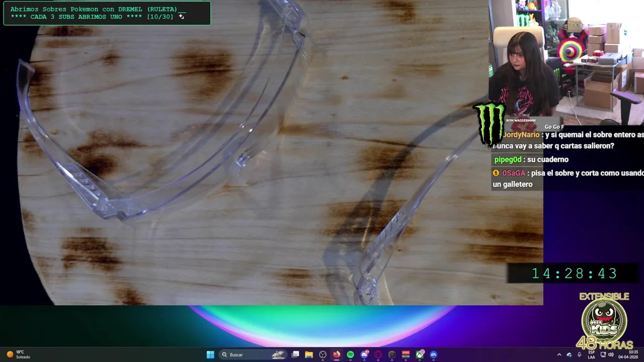Click username JordyNario in chat
Screen dimensions: 644x362
(x=521, y=135)
